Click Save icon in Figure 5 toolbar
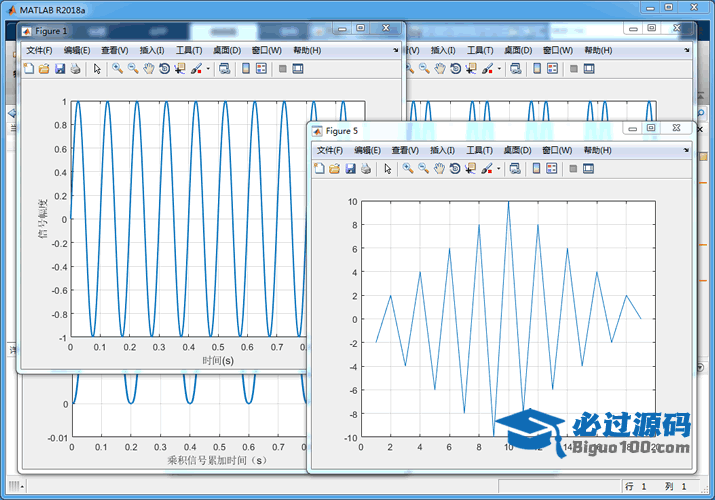Image resolution: width=715 pixels, height=500 pixels. pos(350,169)
